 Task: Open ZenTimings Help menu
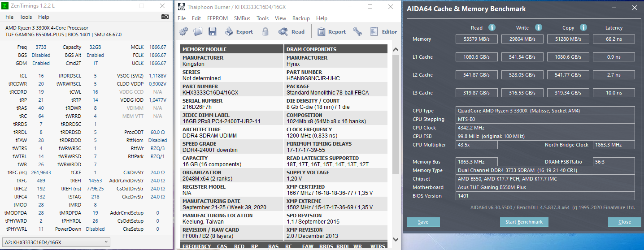click(x=44, y=17)
